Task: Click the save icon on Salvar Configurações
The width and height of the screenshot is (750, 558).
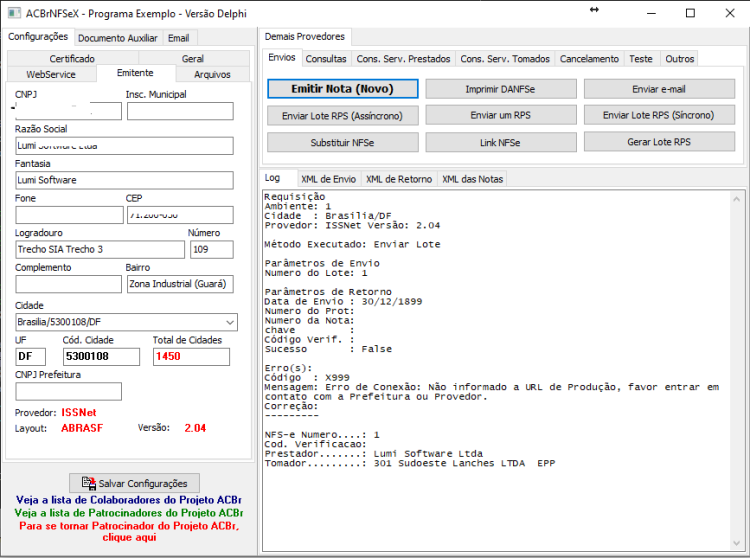Action: 88,483
